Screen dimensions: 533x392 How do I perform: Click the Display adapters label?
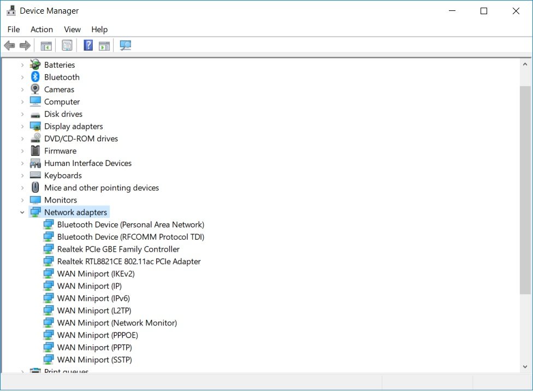[73, 126]
